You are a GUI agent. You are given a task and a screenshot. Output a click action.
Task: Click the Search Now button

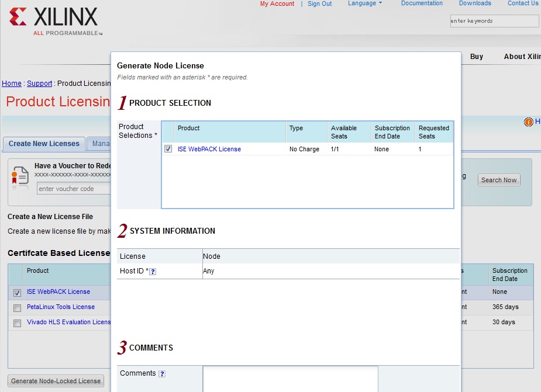point(499,180)
